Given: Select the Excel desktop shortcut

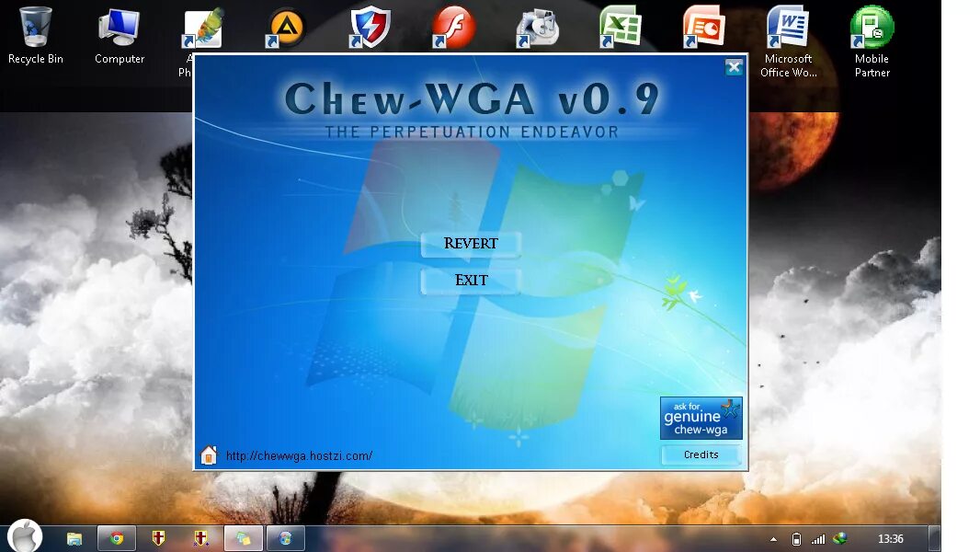Looking at the screenshot, I should point(620,28).
